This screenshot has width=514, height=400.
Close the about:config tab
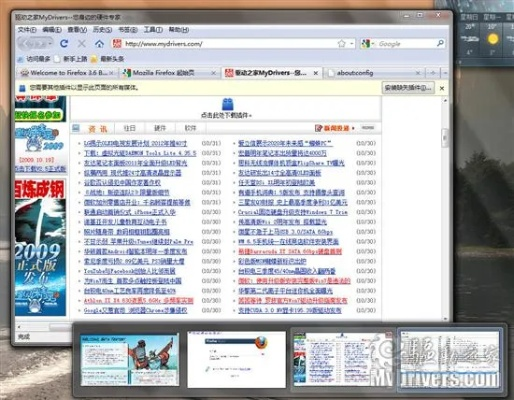pyautogui.click(x=418, y=73)
